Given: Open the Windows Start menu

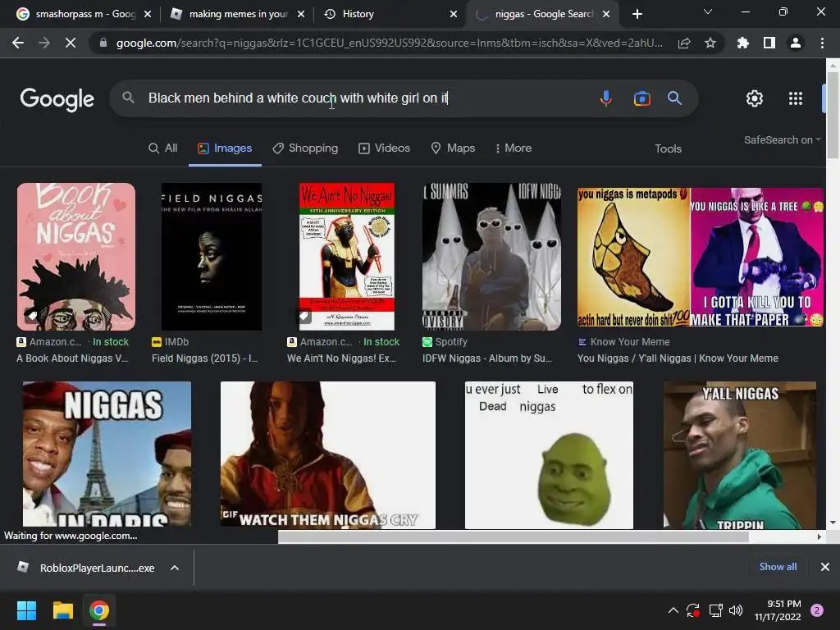Looking at the screenshot, I should (26, 610).
